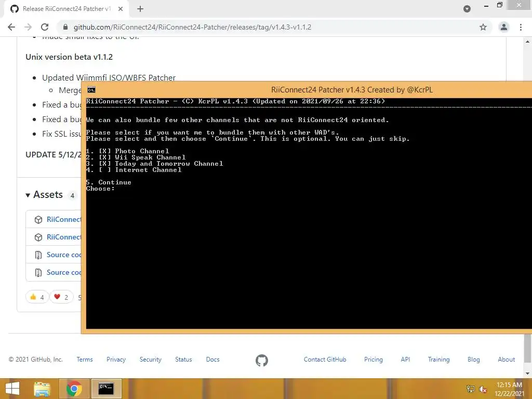Open the Status footer link
532x399 pixels.
coord(183,360)
